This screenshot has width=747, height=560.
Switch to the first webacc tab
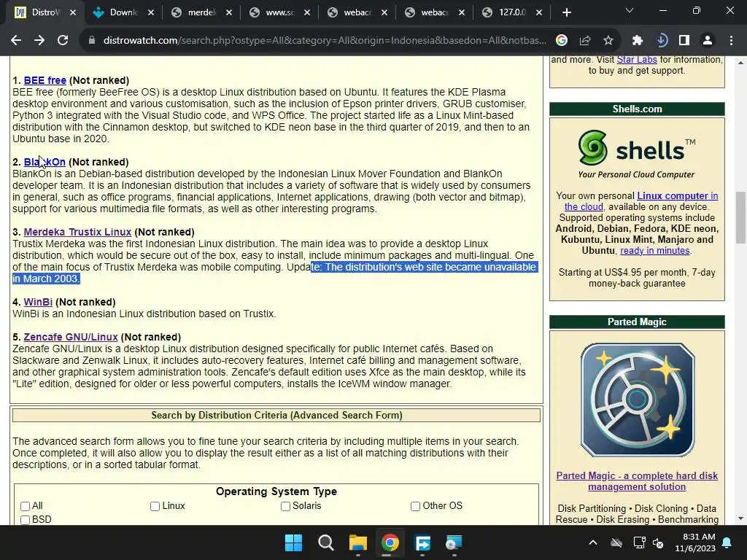[357, 12]
